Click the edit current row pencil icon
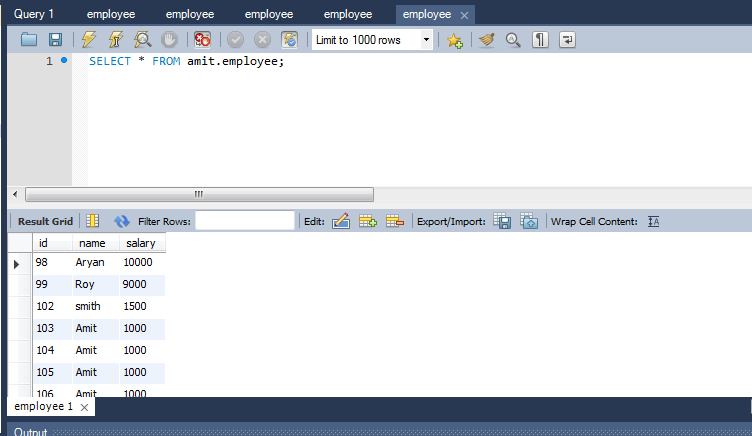The height and width of the screenshot is (436, 752). pyautogui.click(x=340, y=221)
